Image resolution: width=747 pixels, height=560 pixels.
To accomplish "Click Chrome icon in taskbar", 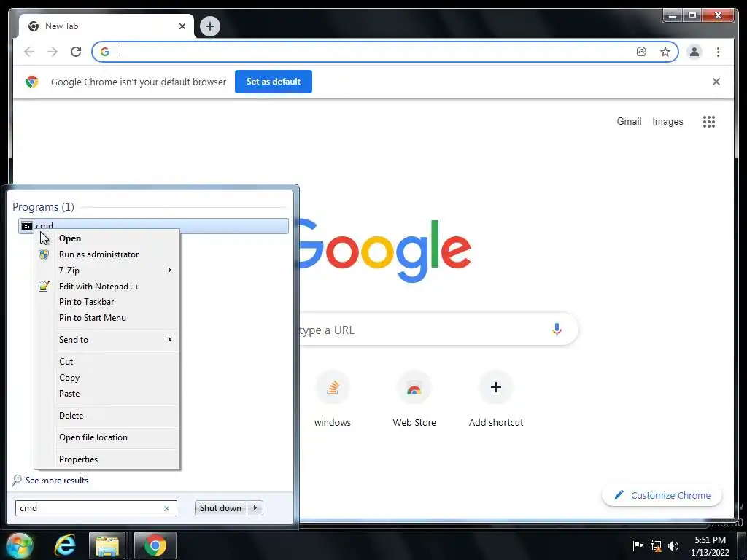I will [x=155, y=545].
